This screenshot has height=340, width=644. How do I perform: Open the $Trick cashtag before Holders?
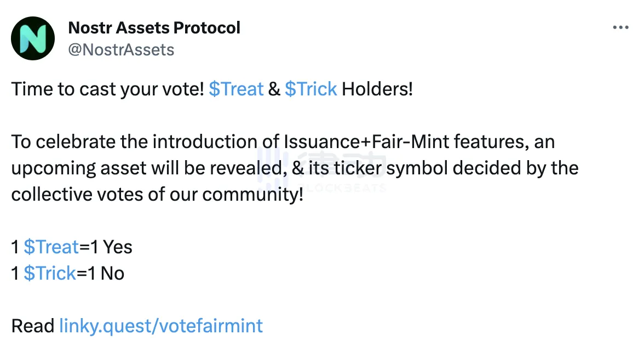click(x=311, y=89)
